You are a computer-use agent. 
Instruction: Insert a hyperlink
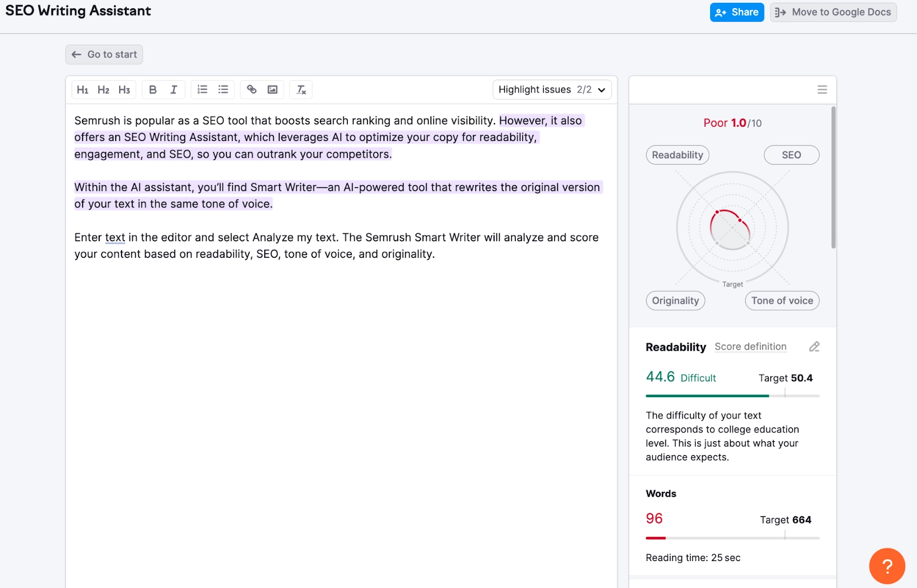pyautogui.click(x=252, y=89)
